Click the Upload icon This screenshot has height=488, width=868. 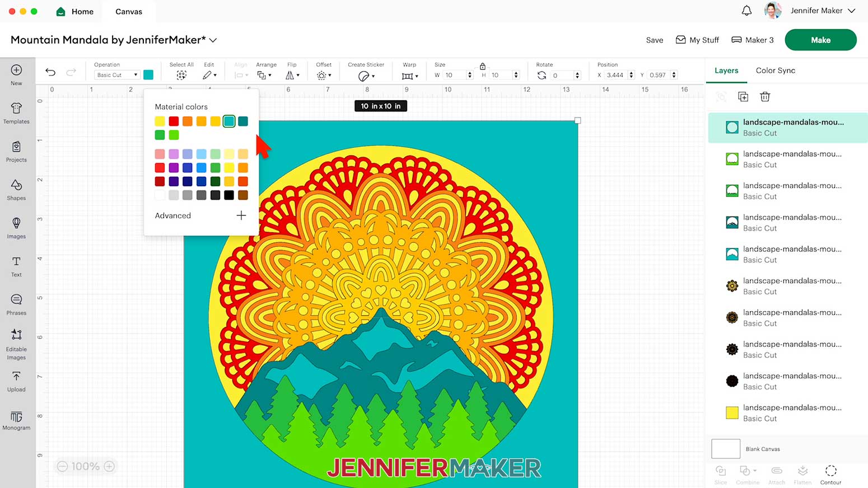[16, 376]
